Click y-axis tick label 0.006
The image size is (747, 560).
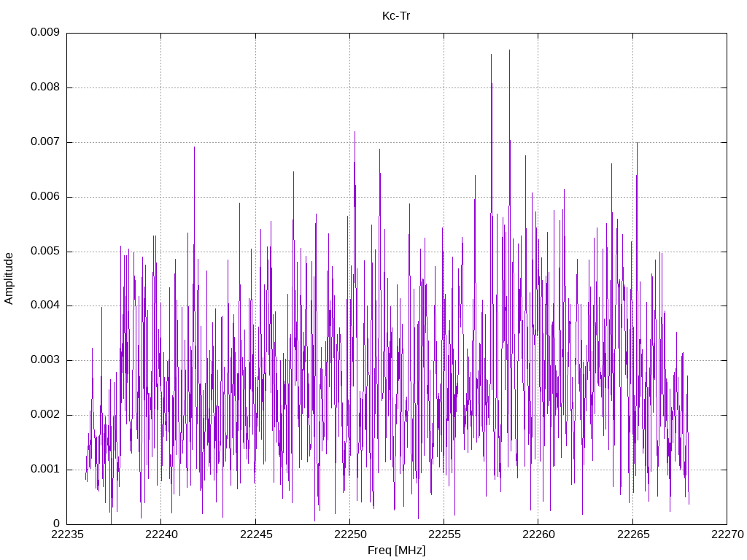point(45,196)
